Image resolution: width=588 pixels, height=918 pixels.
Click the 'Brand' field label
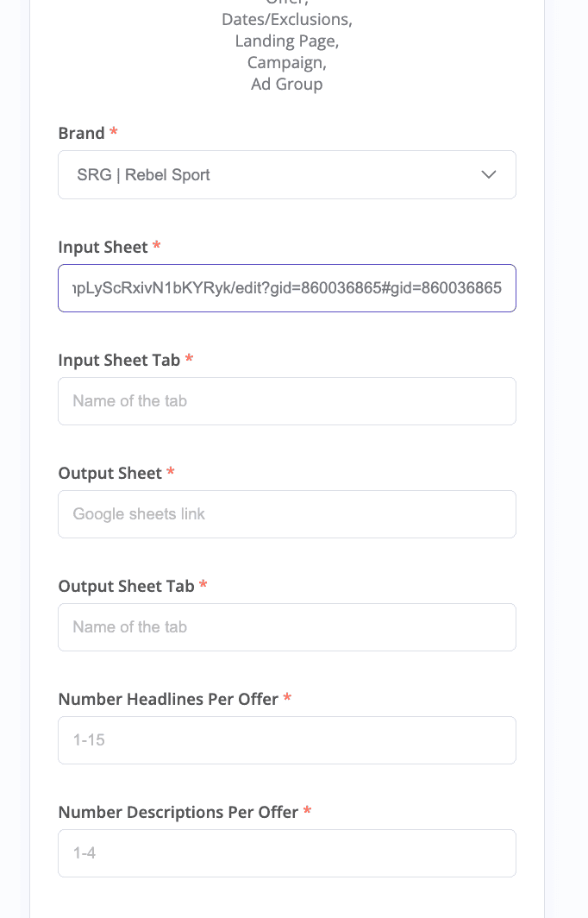click(x=81, y=133)
